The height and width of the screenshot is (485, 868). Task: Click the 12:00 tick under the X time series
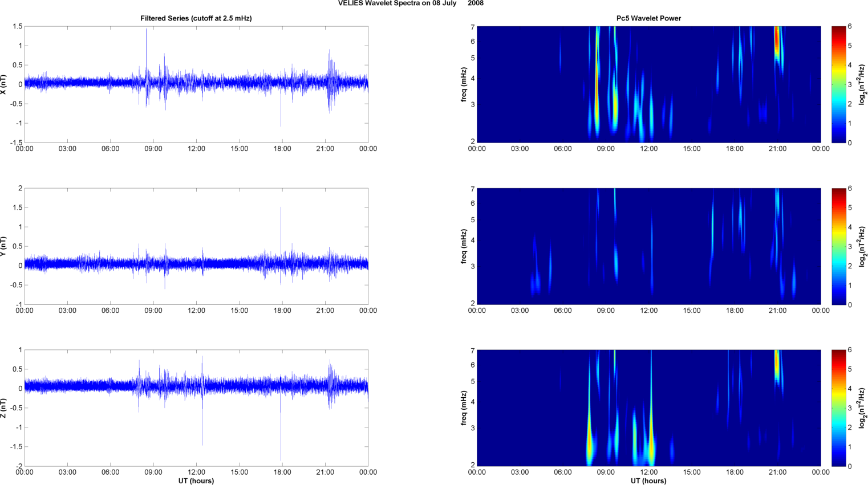point(196,149)
